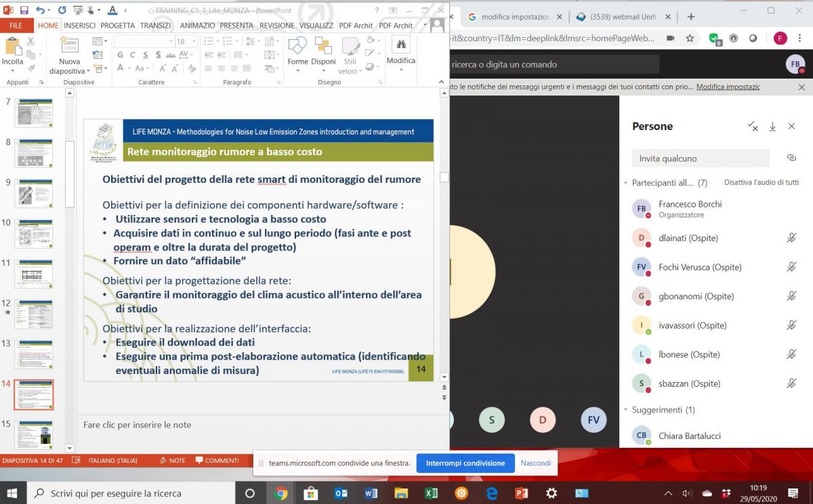Underline text with the S button
The image size is (813, 504).
[x=144, y=55]
